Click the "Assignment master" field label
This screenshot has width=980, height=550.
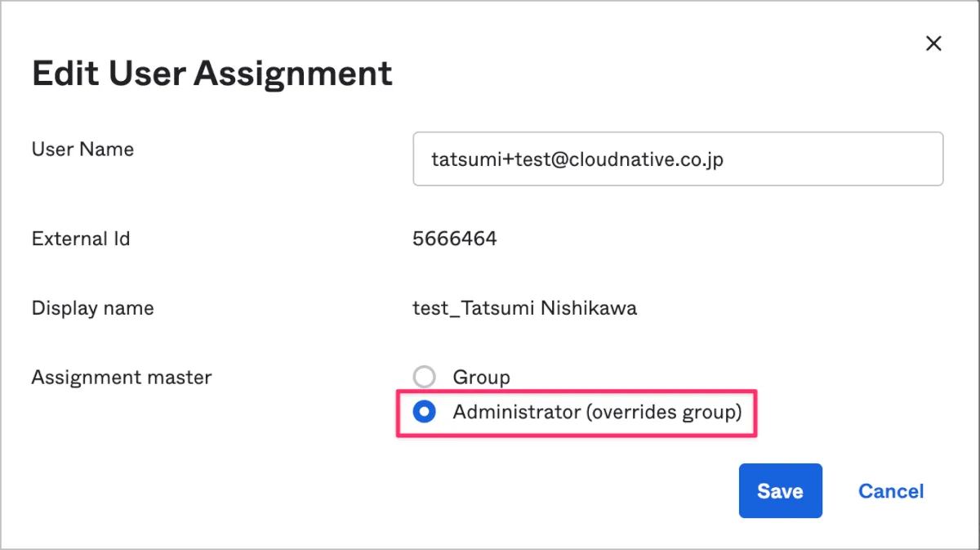point(122,378)
